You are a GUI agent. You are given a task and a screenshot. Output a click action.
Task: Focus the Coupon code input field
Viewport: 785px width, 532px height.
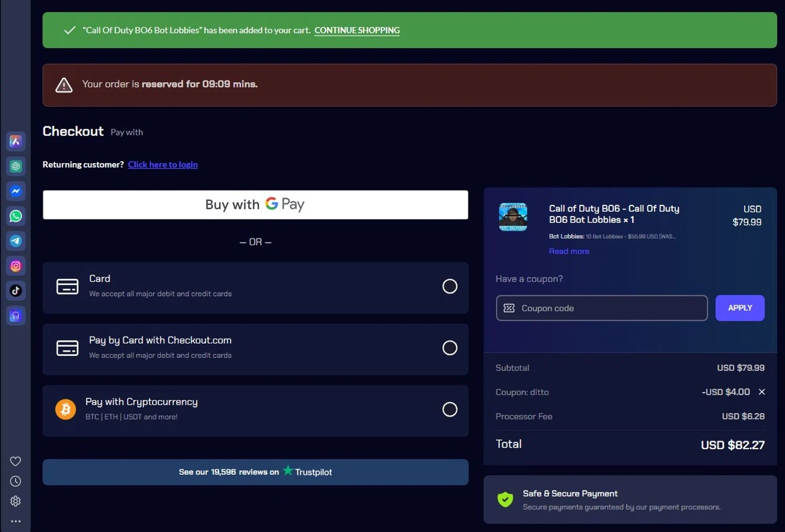pos(602,308)
